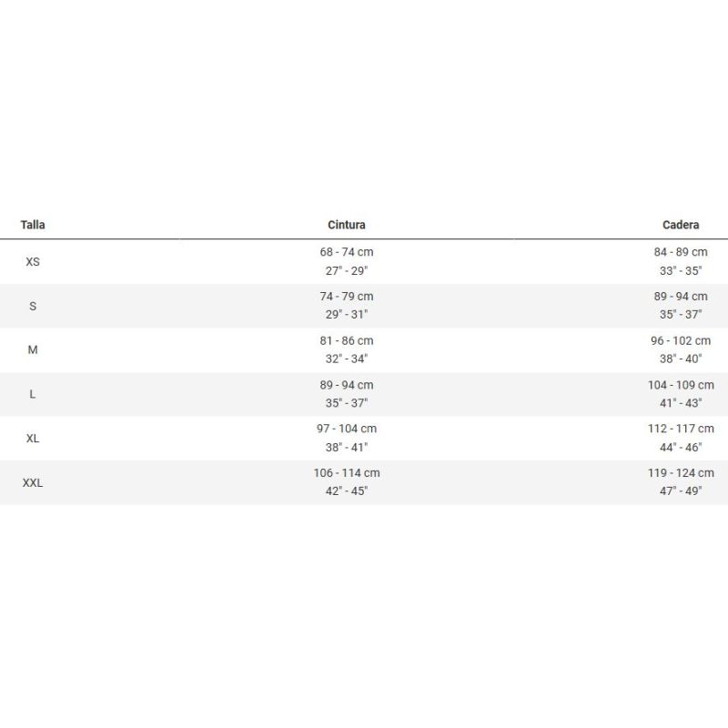
Task: Click the 42" - 45" inch waist value
Action: (347, 491)
